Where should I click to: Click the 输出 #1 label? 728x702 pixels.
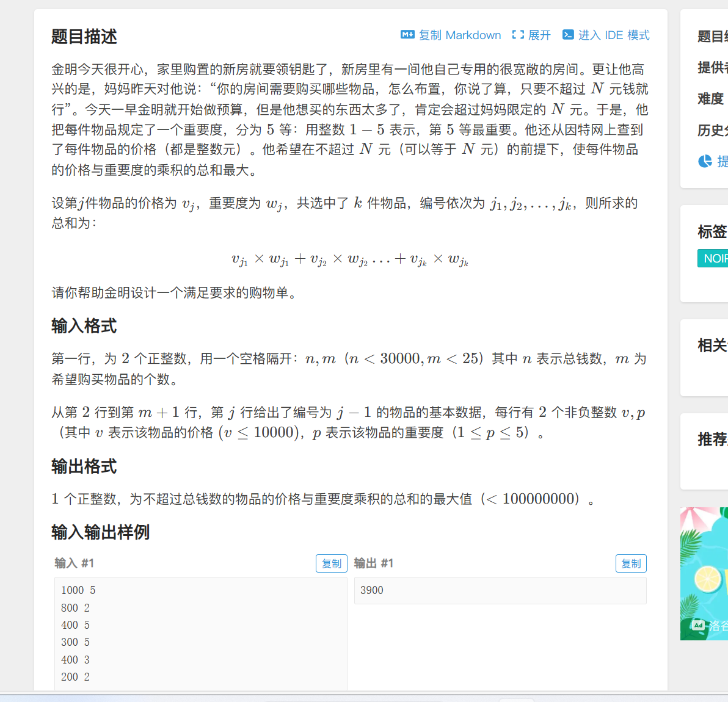374,563
